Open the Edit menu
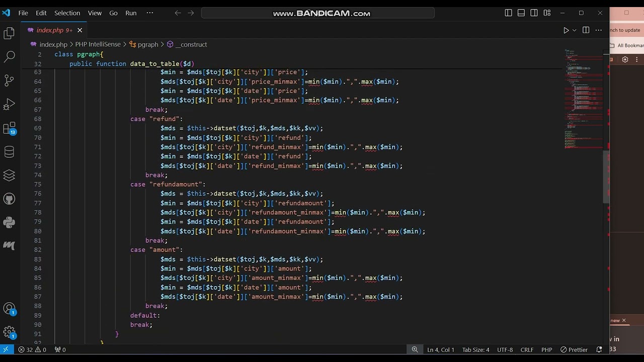Image resolution: width=644 pixels, height=362 pixels. pos(41,13)
